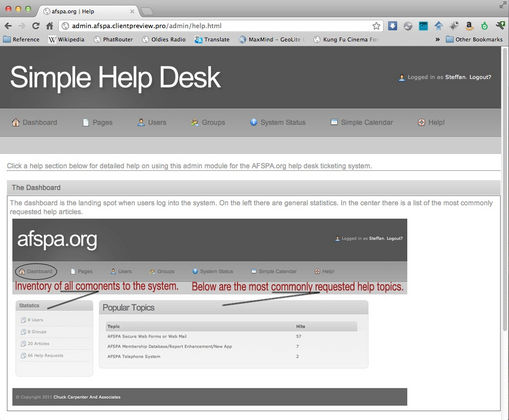Click the address bar URL field

tap(217, 26)
